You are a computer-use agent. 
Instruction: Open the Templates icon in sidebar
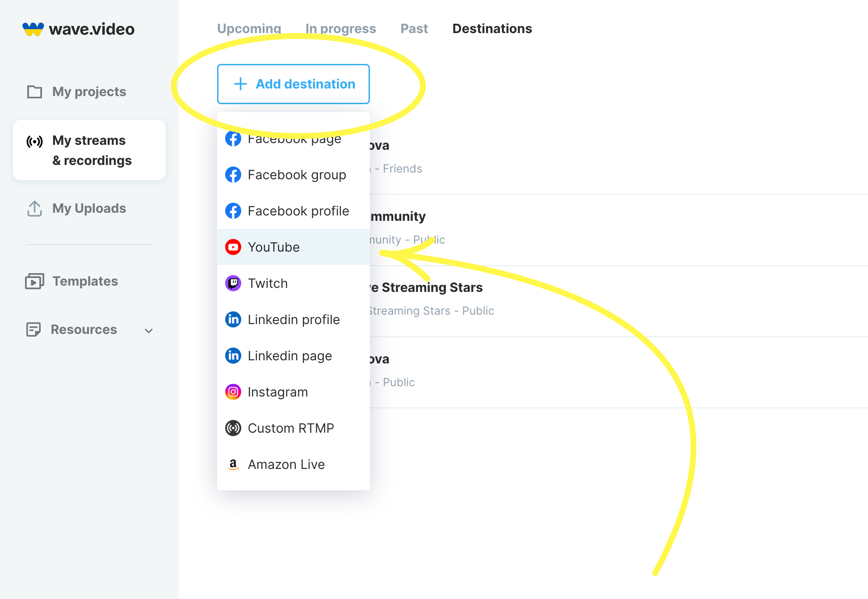point(34,281)
